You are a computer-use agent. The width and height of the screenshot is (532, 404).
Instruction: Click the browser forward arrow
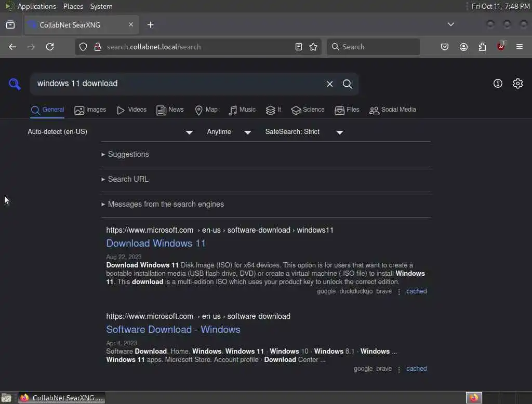[31, 47]
